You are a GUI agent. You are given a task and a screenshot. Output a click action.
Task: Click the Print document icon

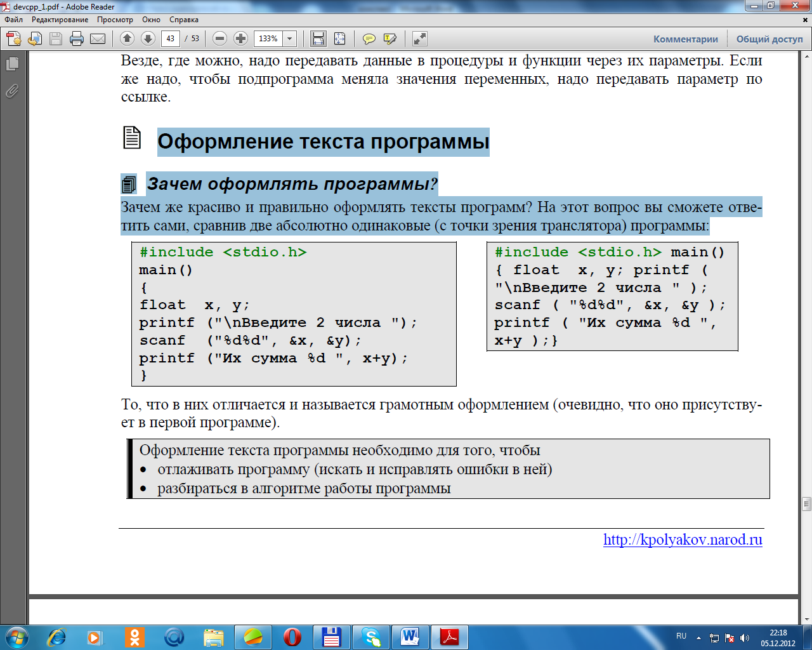point(77,39)
